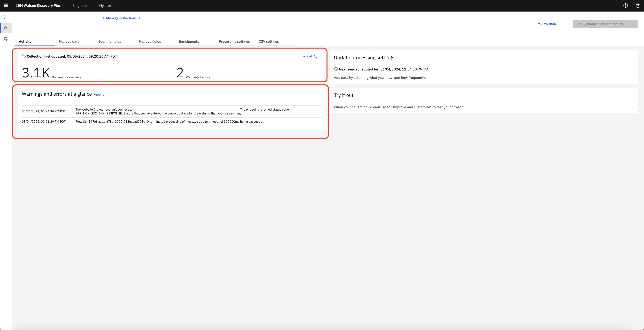Click IBM Watson Discovery Plus title
This screenshot has height=330, width=644.
(38, 6)
